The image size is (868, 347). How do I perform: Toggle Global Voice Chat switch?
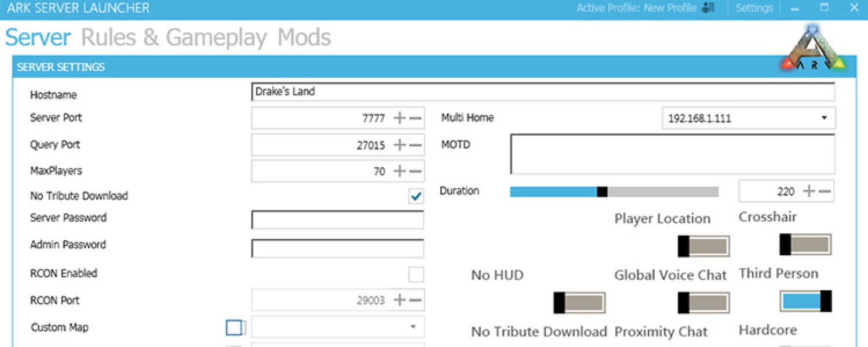pyautogui.click(x=703, y=302)
